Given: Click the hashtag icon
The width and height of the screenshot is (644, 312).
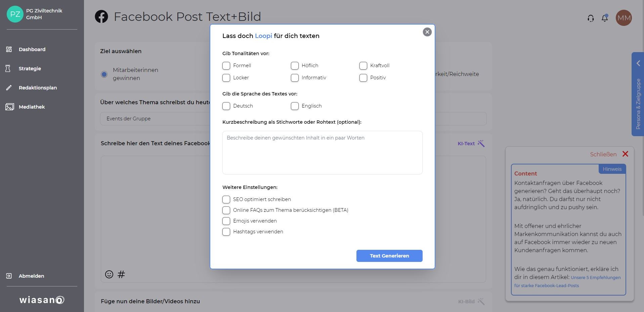Looking at the screenshot, I should pyautogui.click(x=121, y=274).
